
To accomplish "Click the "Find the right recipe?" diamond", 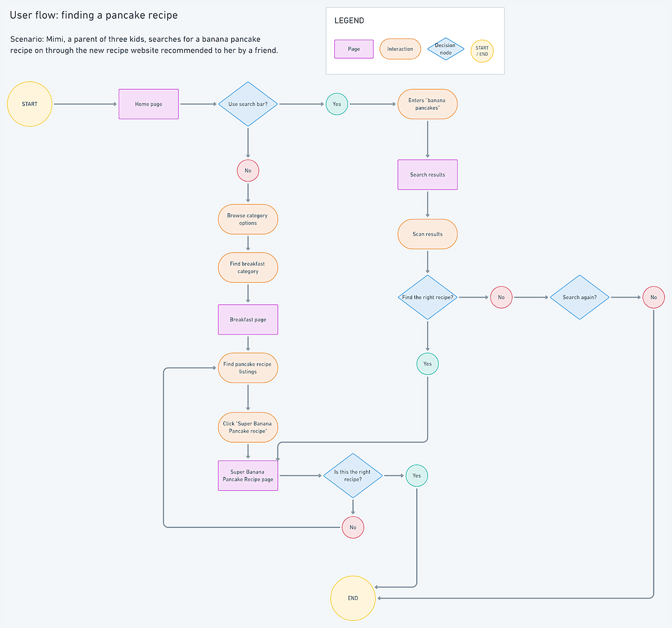I will [427, 297].
